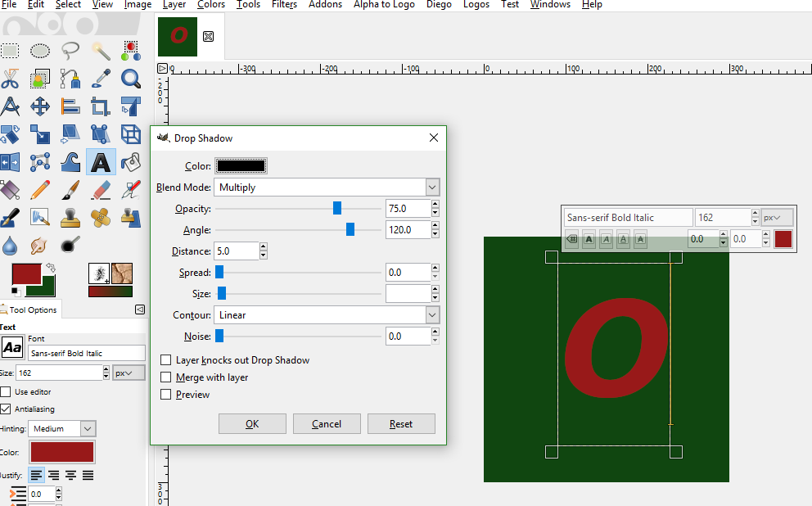Select the Crop tool

[101, 106]
